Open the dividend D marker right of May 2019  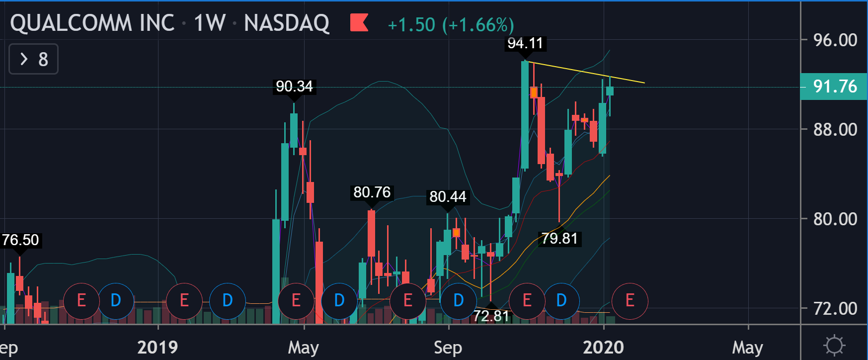click(339, 301)
